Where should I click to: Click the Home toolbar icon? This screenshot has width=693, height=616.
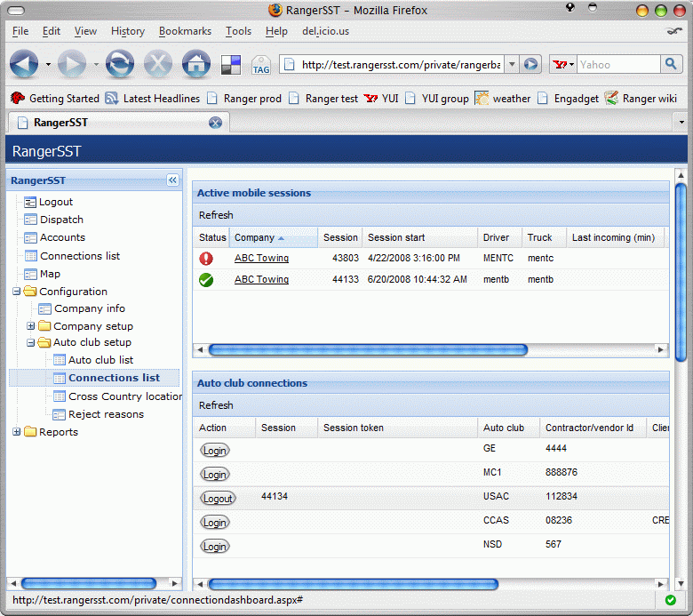coord(195,64)
